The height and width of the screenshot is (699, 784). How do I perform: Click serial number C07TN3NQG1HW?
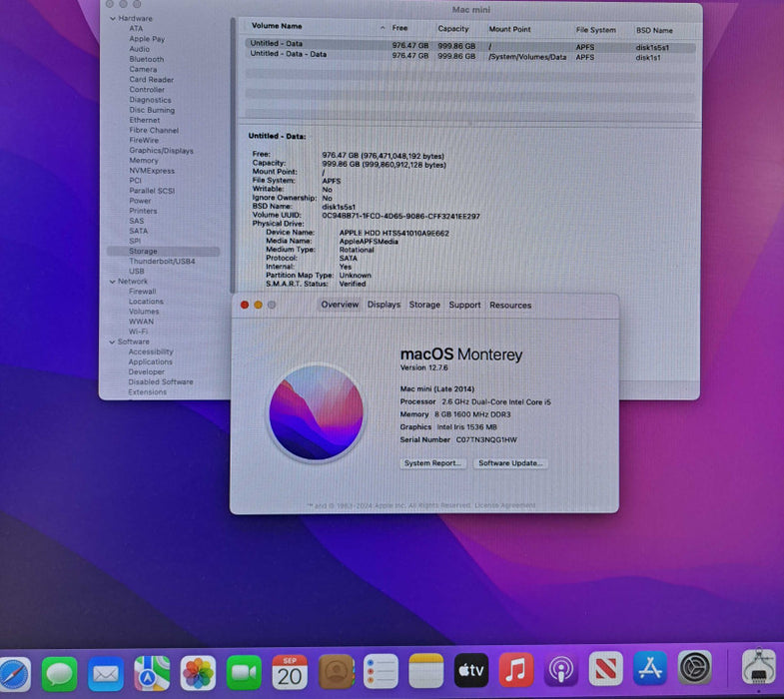pyautogui.click(x=486, y=440)
